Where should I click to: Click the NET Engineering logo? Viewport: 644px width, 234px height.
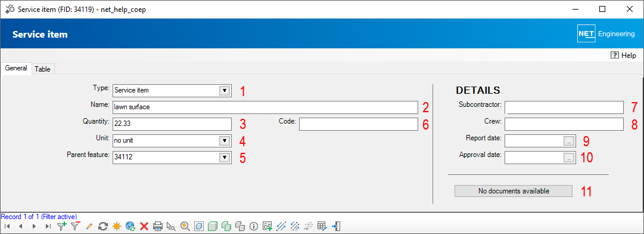coord(606,34)
